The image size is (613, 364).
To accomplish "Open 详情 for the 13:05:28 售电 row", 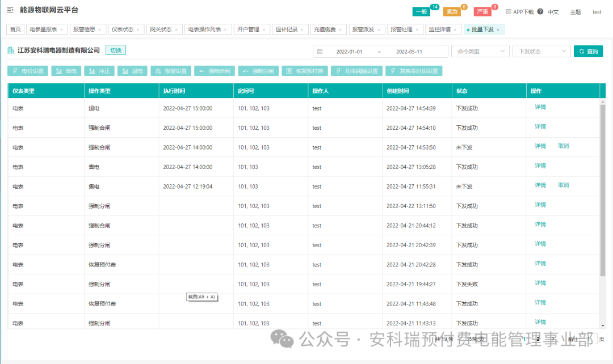I will [540, 166].
